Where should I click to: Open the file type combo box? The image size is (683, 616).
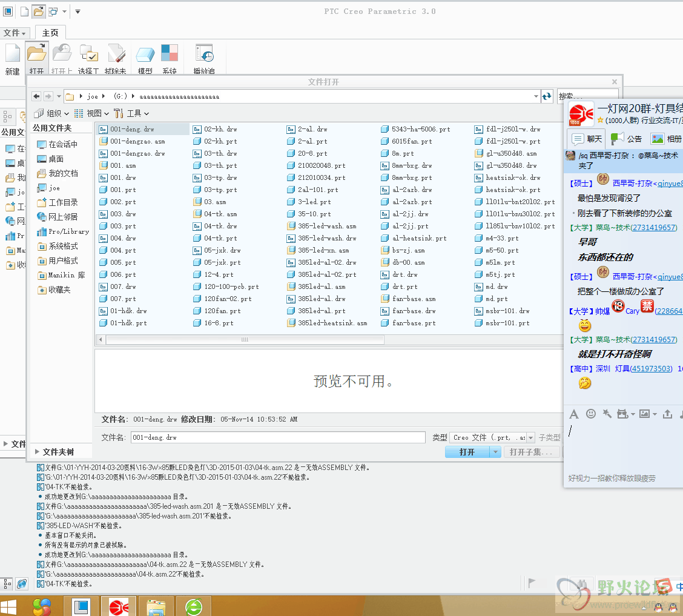pos(492,437)
